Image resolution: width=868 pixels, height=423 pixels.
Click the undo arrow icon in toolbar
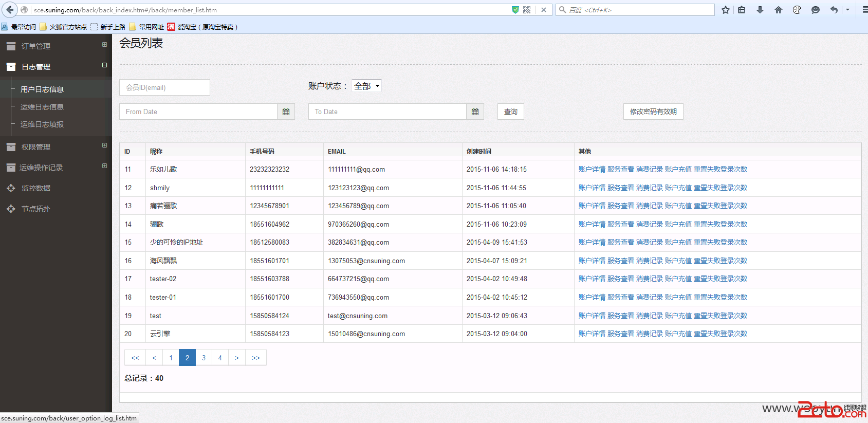[834, 10]
